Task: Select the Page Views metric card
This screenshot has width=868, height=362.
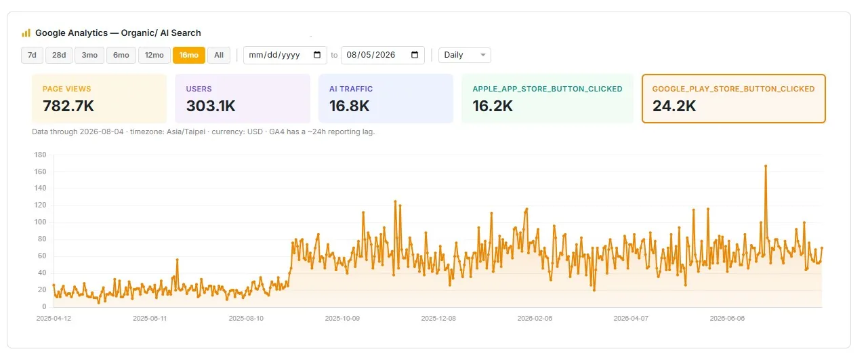Action: pyautogui.click(x=99, y=98)
